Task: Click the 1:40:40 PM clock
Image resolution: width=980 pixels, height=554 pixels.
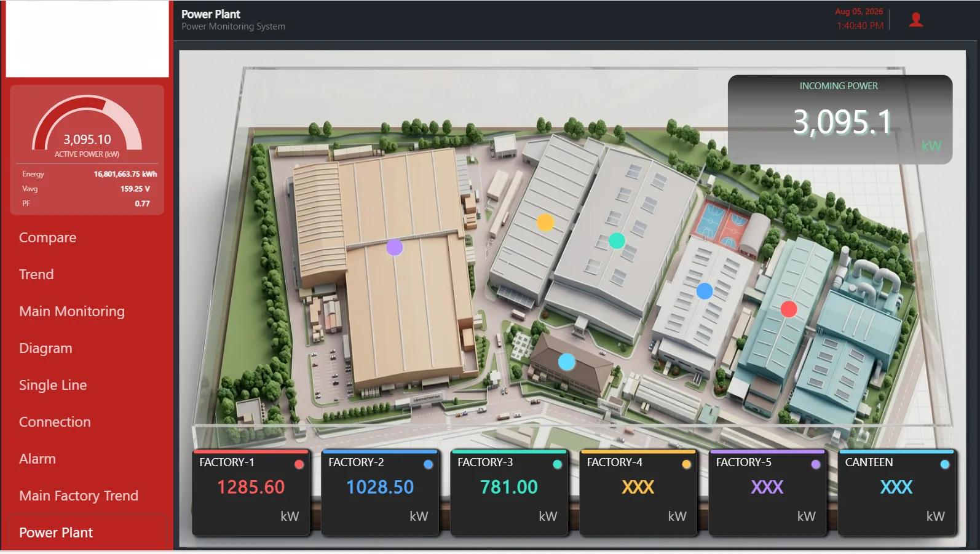Action: (860, 26)
